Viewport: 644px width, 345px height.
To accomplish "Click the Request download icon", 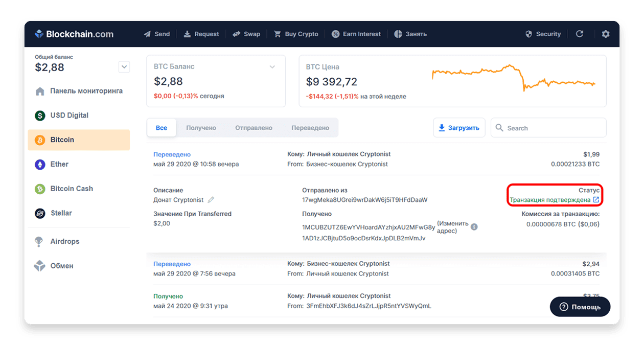I will pyautogui.click(x=187, y=34).
